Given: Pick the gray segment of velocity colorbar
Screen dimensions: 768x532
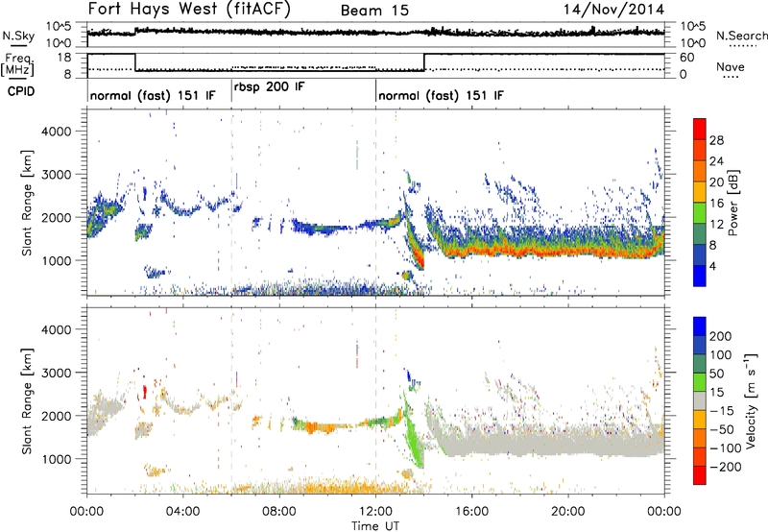Looking at the screenshot, I should click(x=700, y=400).
